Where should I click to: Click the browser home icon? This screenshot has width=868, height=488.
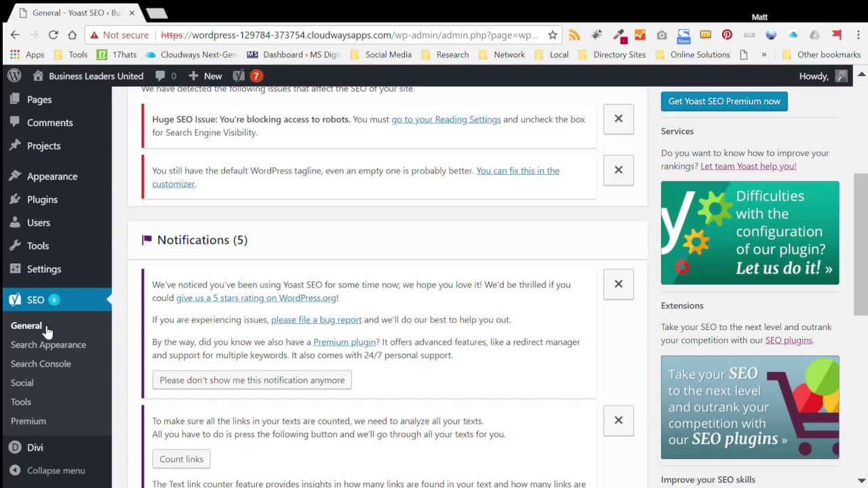(x=72, y=35)
